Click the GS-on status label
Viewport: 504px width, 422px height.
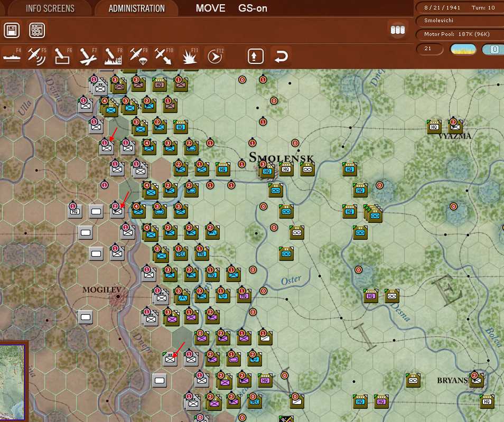253,8
